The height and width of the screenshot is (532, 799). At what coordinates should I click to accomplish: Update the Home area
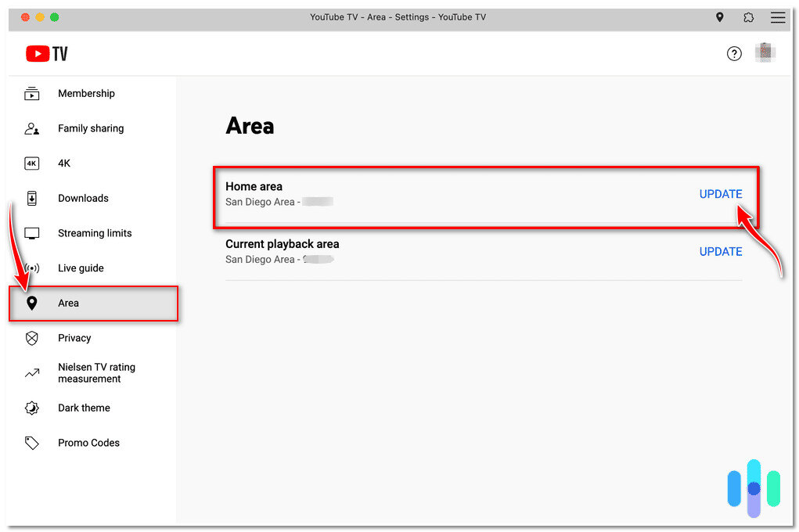720,194
